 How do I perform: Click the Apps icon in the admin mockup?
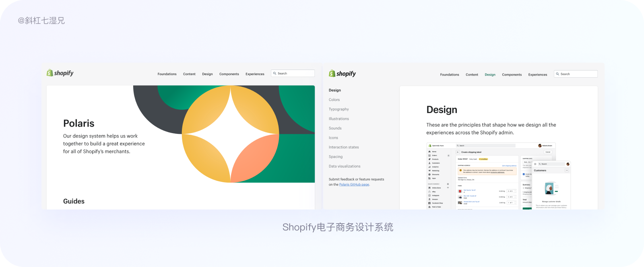point(429,178)
